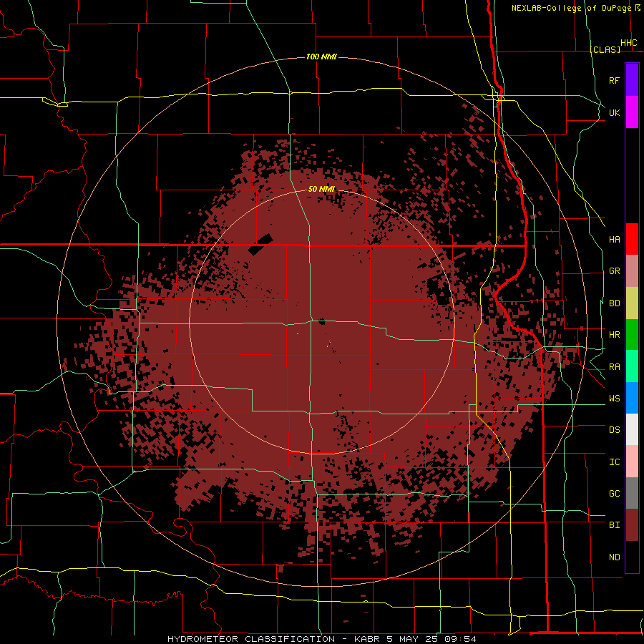Click the GC gray legend swatch

pyautogui.click(x=632, y=493)
